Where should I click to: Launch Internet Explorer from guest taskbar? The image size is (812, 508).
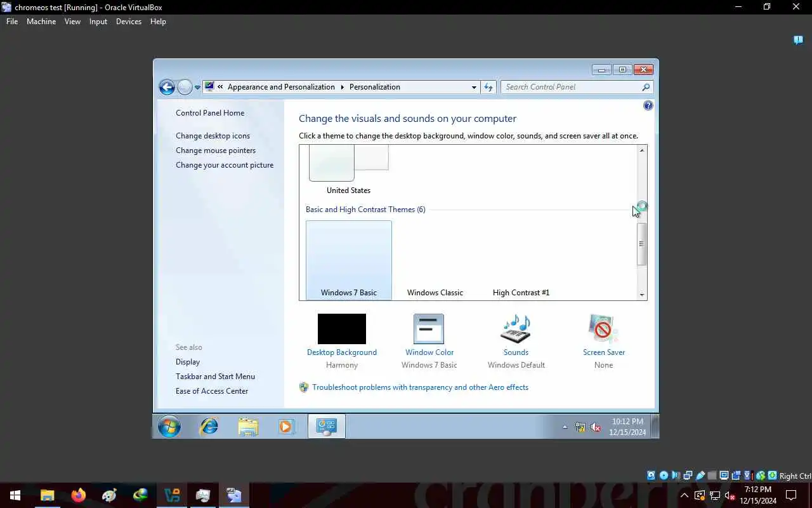(209, 426)
